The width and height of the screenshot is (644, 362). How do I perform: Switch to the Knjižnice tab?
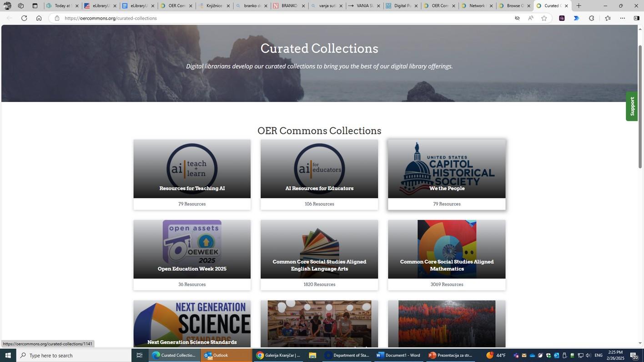(214, 6)
